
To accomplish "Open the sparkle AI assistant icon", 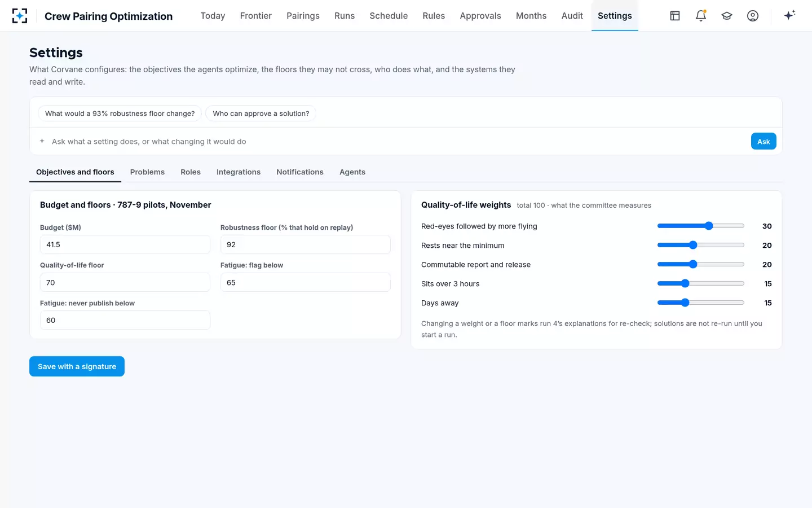I will click(x=789, y=15).
